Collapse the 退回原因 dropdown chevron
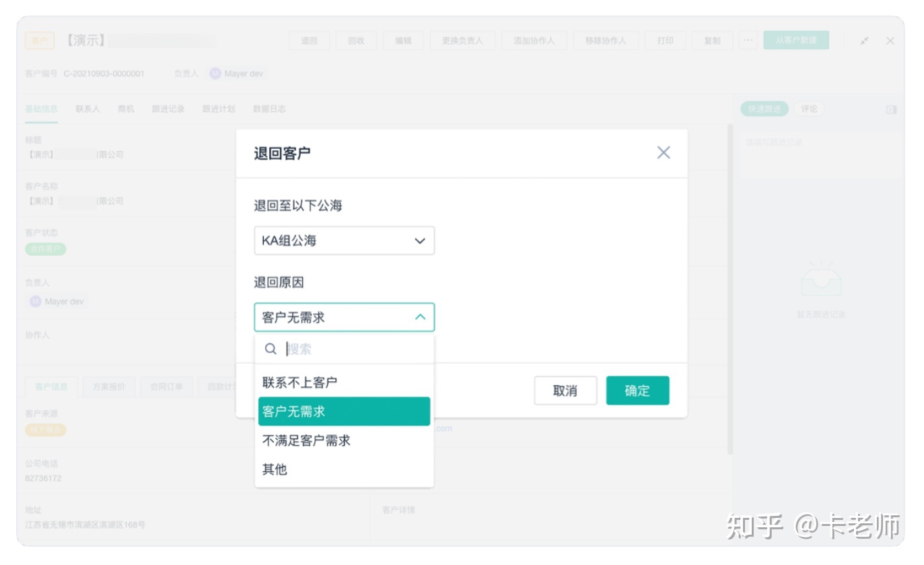Image resolution: width=924 pixels, height=565 pixels. pos(420,317)
